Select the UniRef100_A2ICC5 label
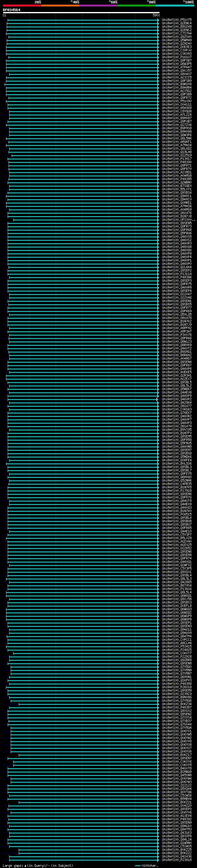 click(176, 78)
